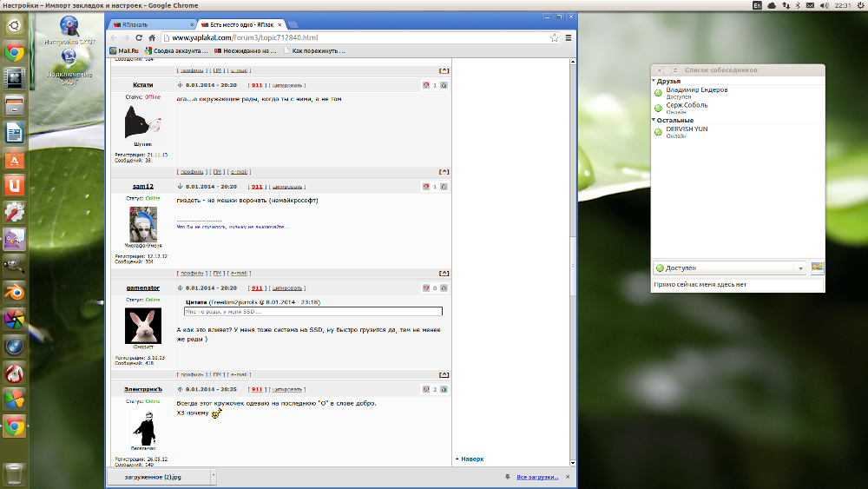Click the address bar URL

245,37
